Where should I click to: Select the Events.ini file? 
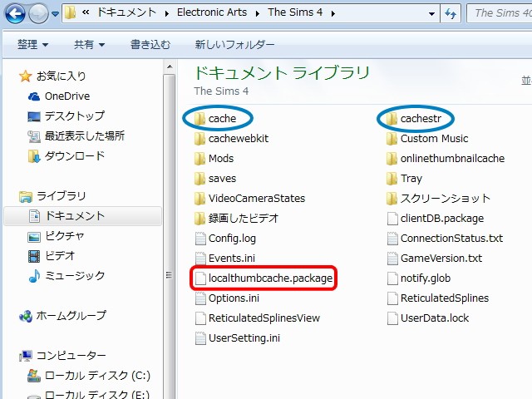tap(225, 259)
